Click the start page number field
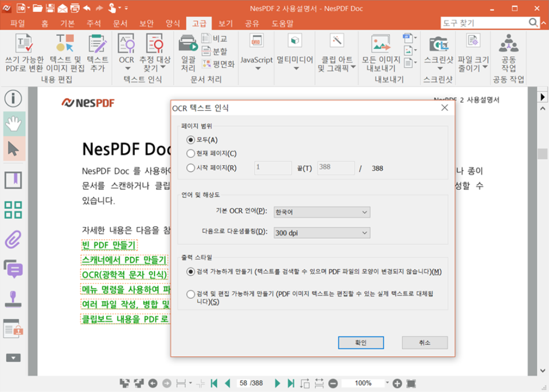The image size is (549, 392). [273, 168]
